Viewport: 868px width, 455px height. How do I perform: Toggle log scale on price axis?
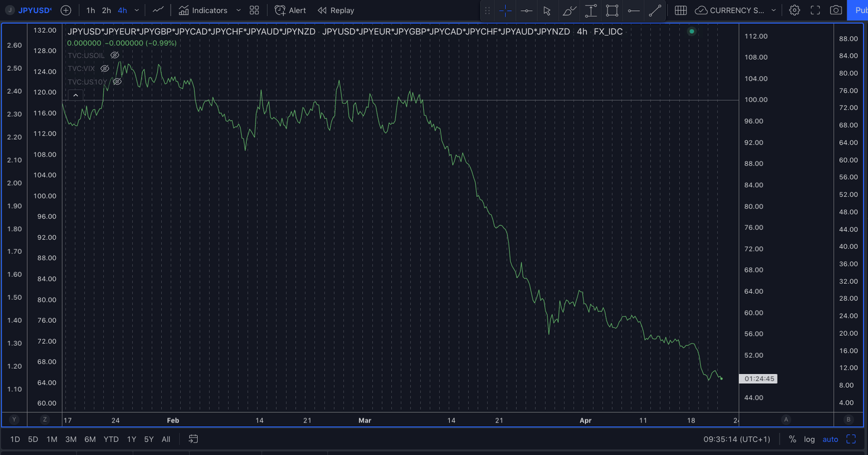[x=809, y=439]
